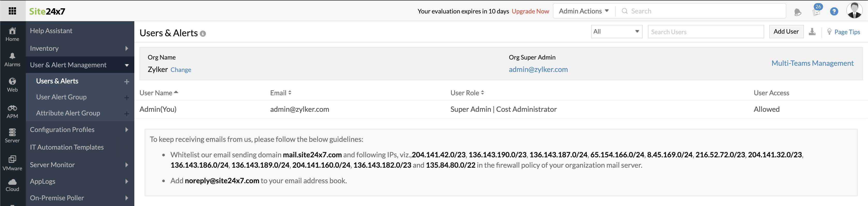
Task: Expand the Inventory menu
Action: [80, 48]
